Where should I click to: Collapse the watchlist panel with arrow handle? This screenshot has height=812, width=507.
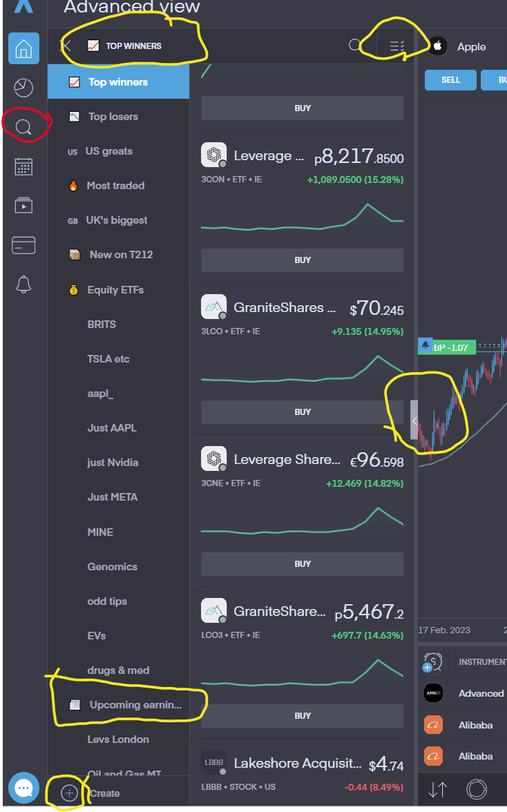tap(414, 420)
